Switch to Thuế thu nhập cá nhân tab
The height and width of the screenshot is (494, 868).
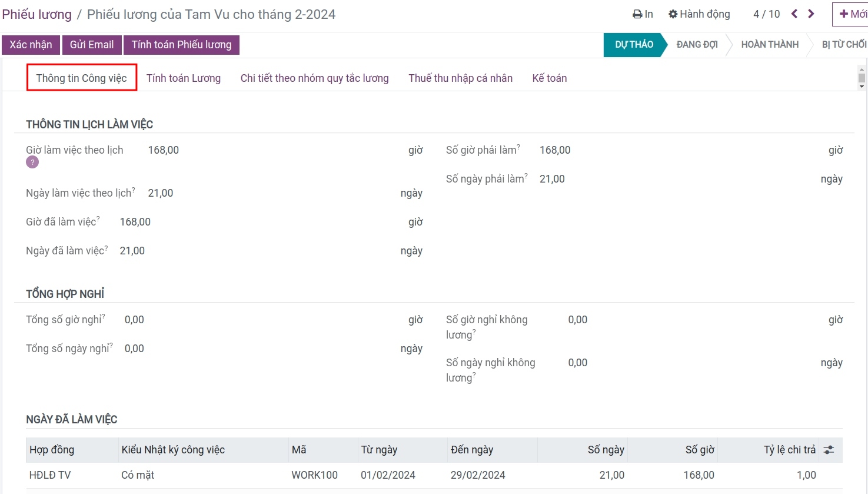pos(460,78)
